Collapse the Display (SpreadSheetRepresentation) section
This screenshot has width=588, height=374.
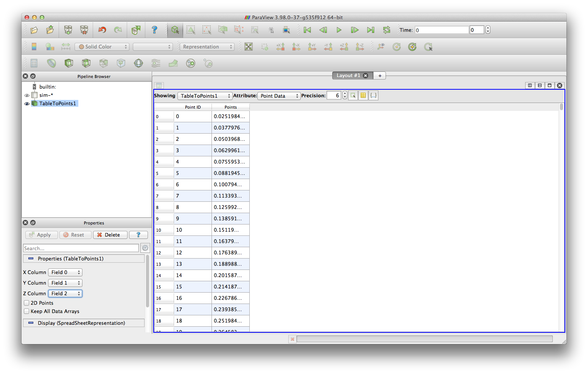[31, 323]
